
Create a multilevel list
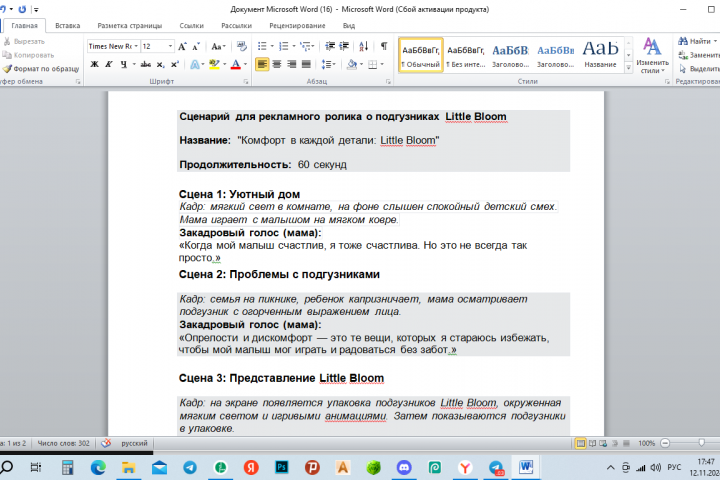click(x=304, y=46)
